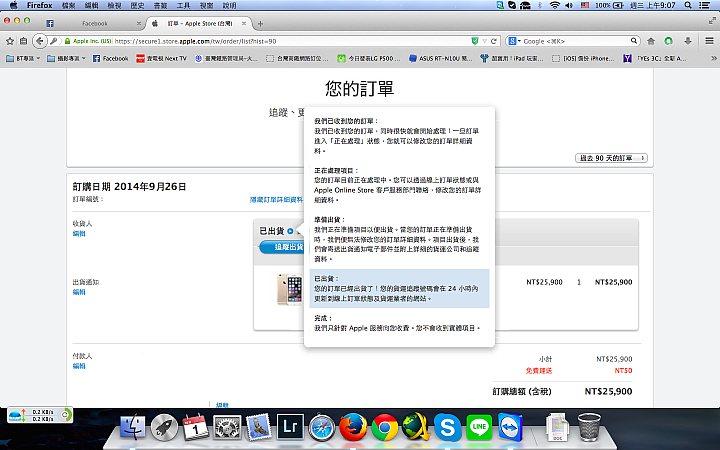
Task: Open the Firefox hamburger menu
Action: [709, 41]
